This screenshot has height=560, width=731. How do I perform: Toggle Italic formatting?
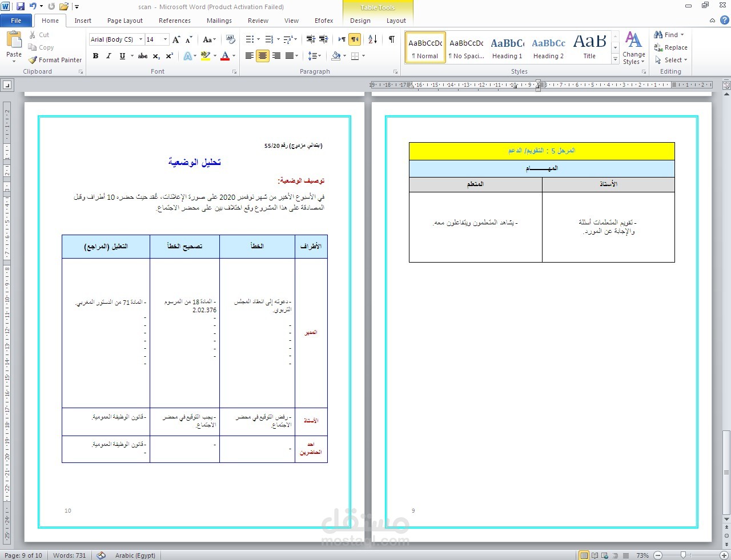(109, 56)
